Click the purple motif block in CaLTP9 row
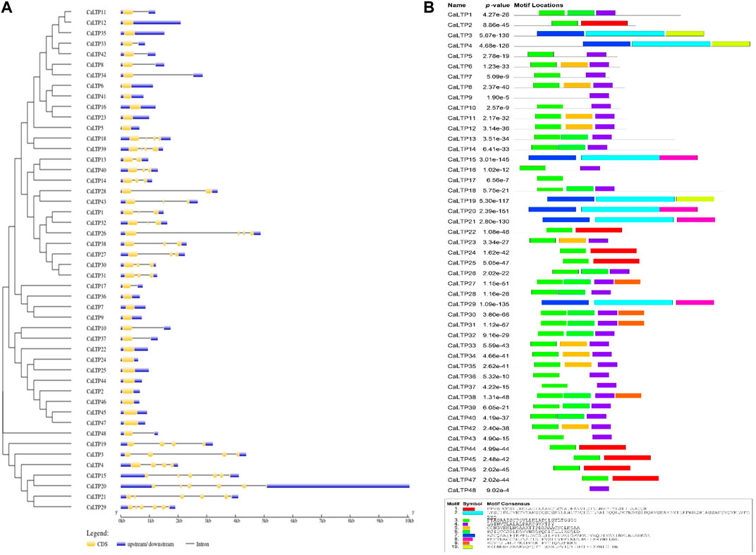Image resolution: width=756 pixels, height=555 pixels. coord(599,95)
